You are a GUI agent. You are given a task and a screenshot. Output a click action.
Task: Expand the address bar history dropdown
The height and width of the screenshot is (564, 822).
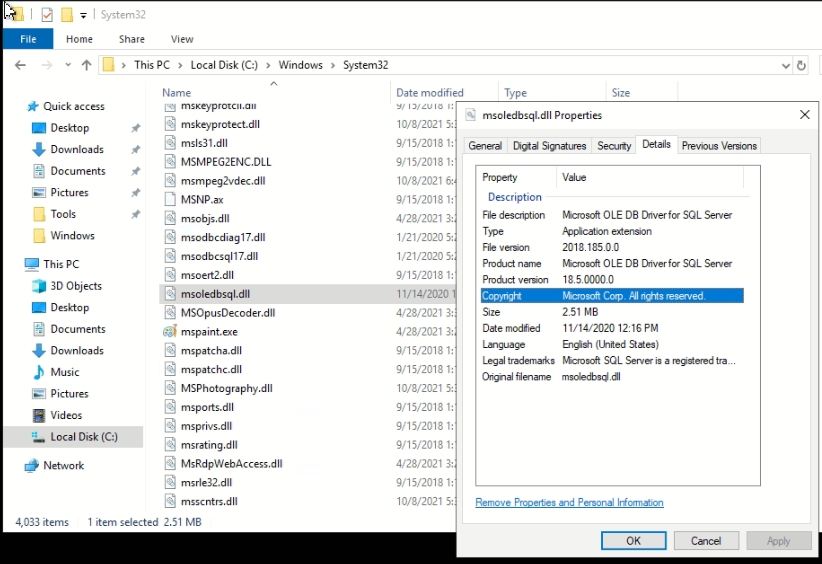(x=783, y=65)
